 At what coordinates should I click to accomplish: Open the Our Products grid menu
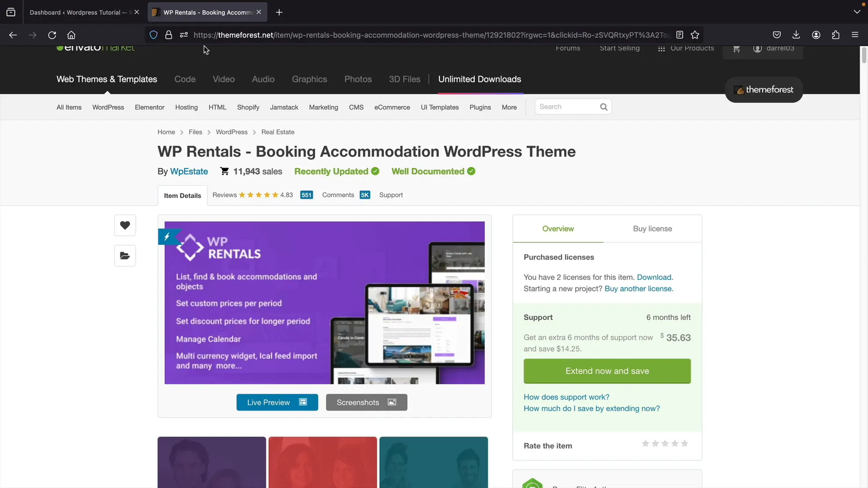click(x=686, y=48)
